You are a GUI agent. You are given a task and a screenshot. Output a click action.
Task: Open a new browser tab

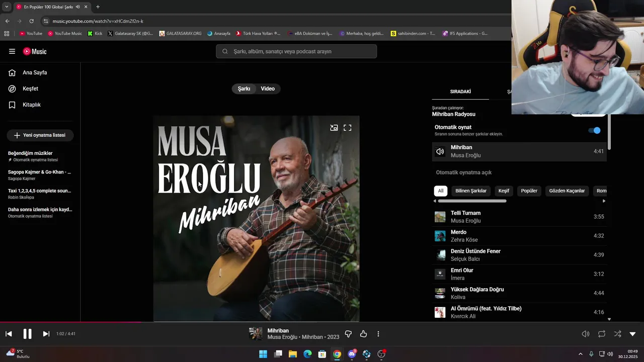pos(98,7)
